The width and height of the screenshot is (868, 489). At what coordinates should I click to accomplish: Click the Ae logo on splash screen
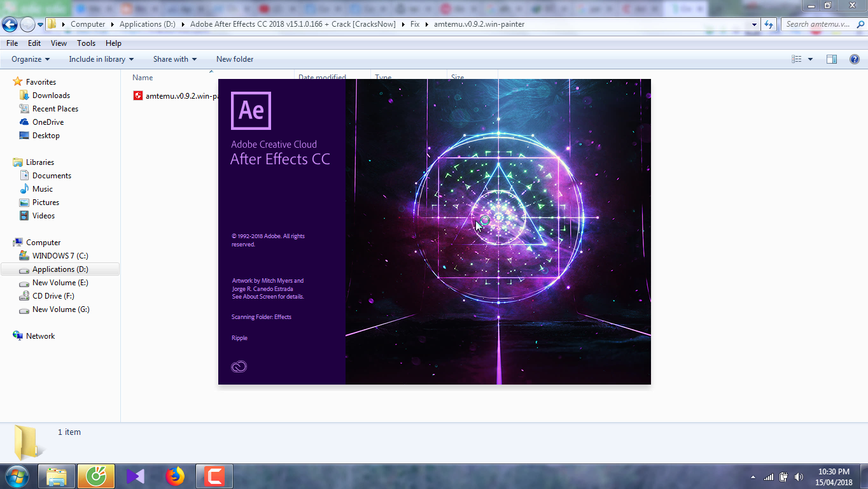click(251, 111)
